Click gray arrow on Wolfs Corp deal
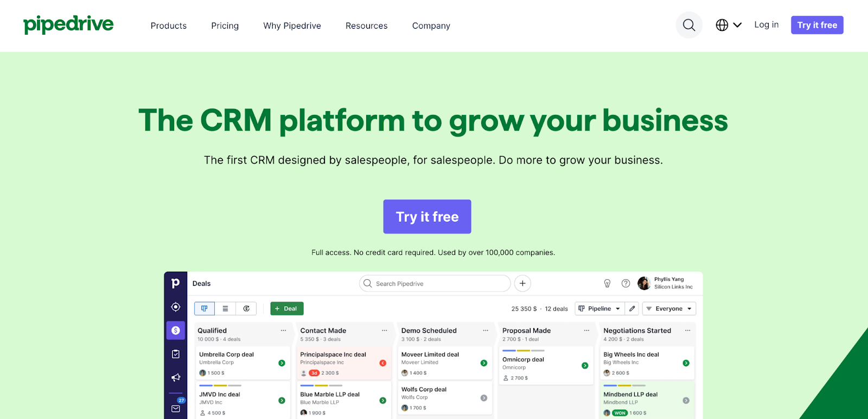Screen dimensions: 868x419 (484, 398)
